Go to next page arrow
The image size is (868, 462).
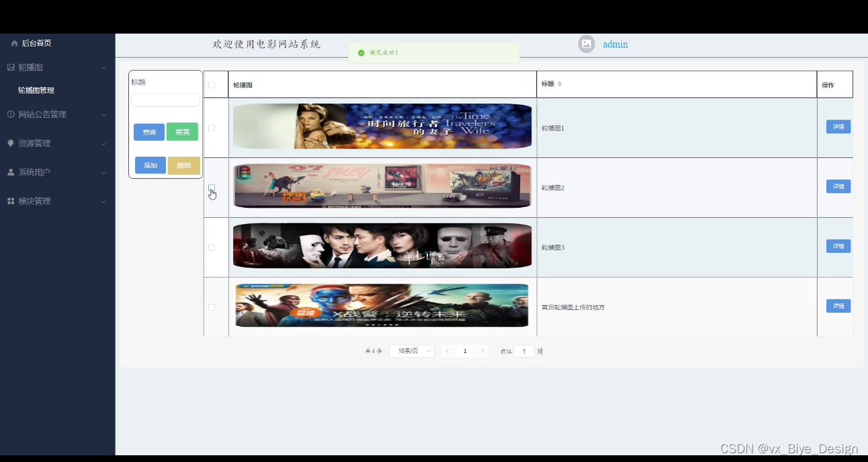point(482,351)
